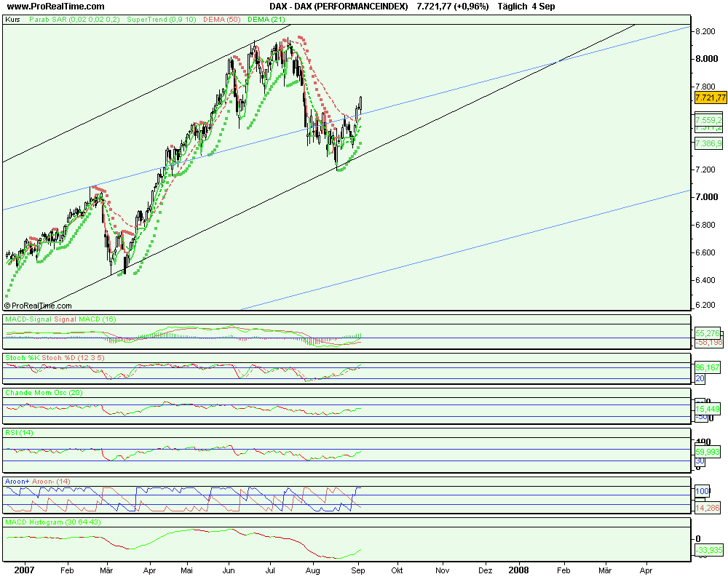The width and height of the screenshot is (728, 582).
Task: Select the Parab SAR (0,02 0,02 0,2) indicator label
Action: pos(74,20)
